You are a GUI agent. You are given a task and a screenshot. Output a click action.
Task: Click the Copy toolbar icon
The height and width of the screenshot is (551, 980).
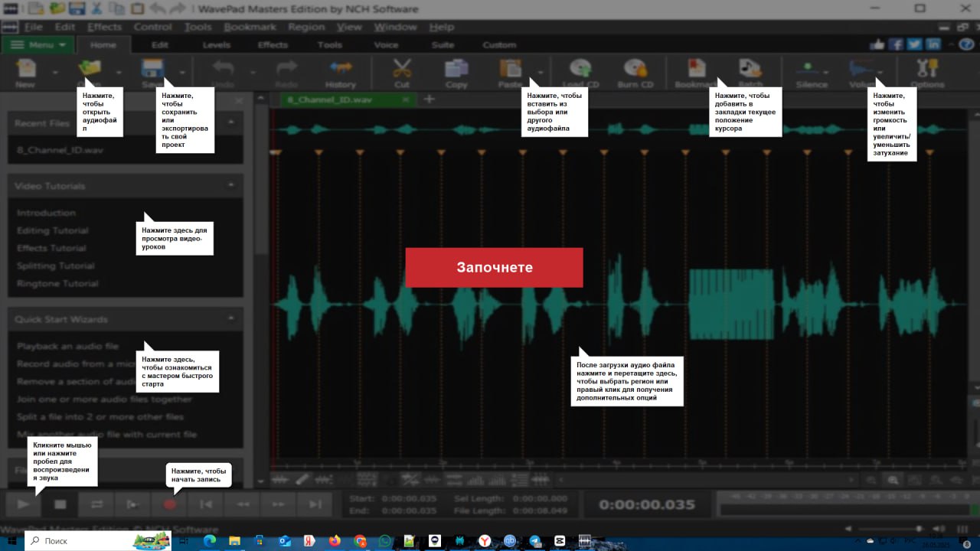[x=456, y=69]
